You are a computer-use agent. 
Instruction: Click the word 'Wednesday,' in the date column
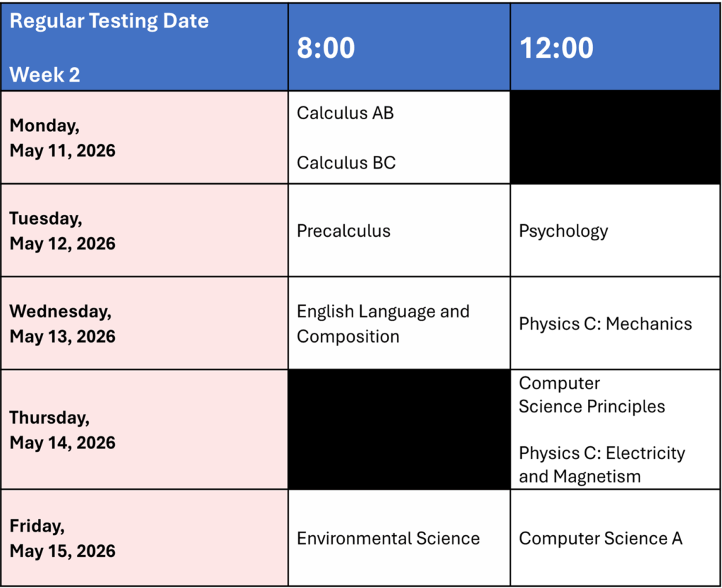(x=60, y=311)
